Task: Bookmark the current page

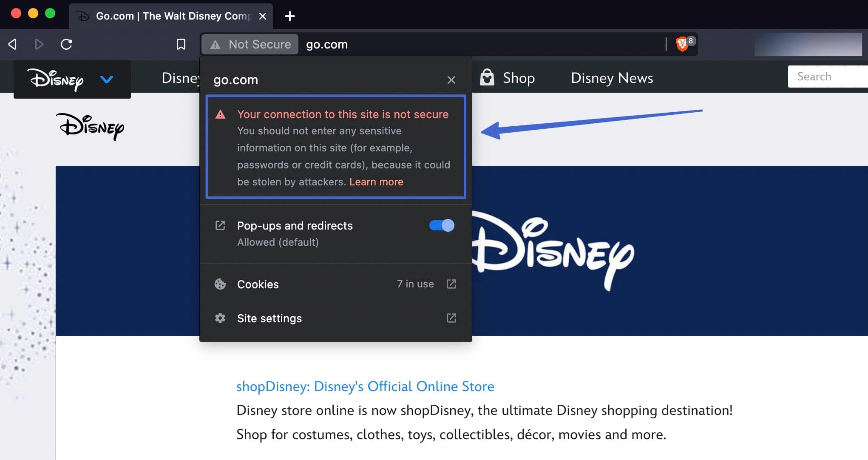Action: (x=181, y=44)
